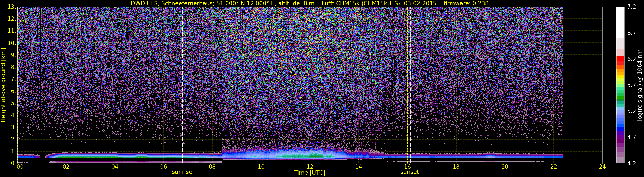This screenshot has height=177, width=644.
Task: Click the 'sunrise' label under the time axis
Action: (x=182, y=172)
